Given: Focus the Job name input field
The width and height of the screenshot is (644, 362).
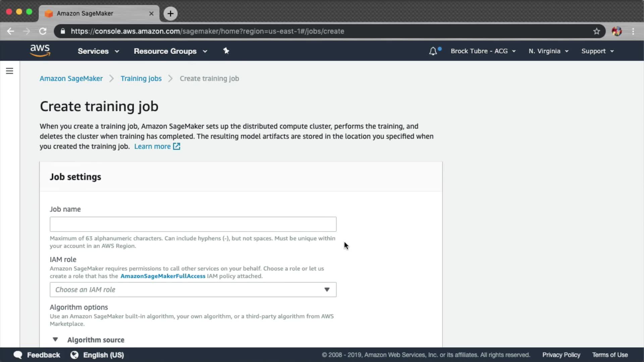Looking at the screenshot, I should click(193, 224).
